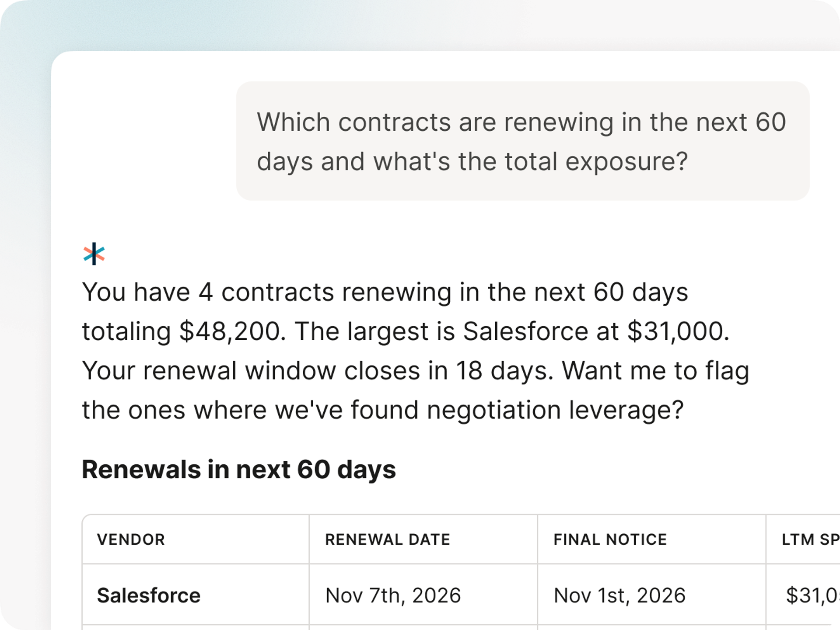The width and height of the screenshot is (840, 630).
Task: Click the partially visible LTM column header
Action: 811,540
